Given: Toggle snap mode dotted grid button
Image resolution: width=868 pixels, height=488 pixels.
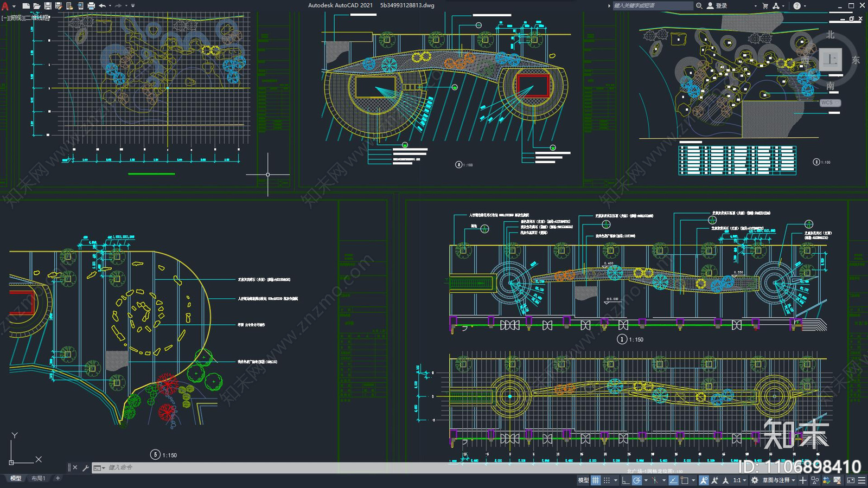Looking at the screenshot, I should 607,480.
